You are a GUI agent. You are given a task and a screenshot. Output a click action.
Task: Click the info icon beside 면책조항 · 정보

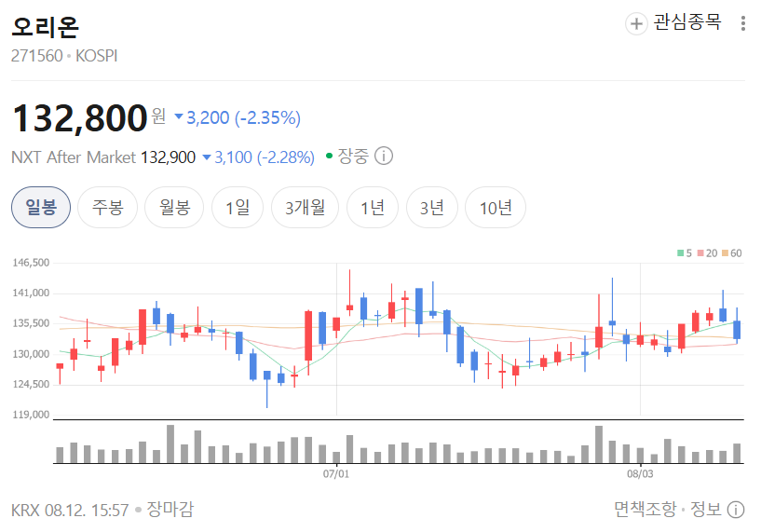tap(736, 510)
